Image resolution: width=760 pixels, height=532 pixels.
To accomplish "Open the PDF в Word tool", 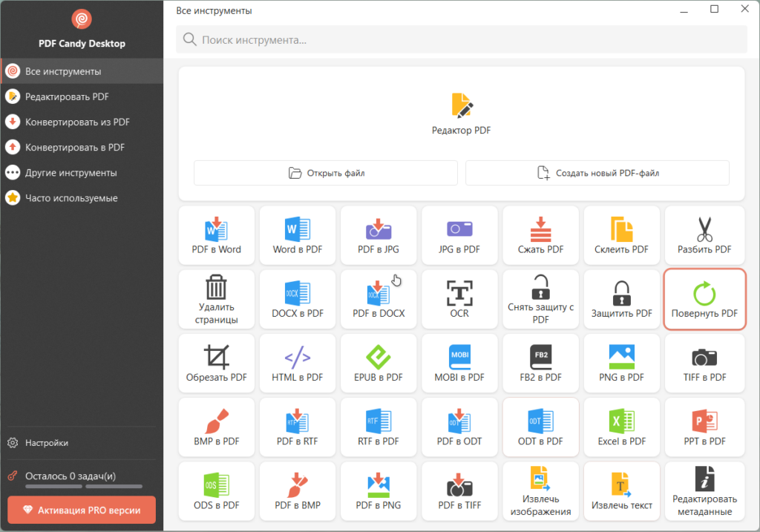I will (x=216, y=235).
